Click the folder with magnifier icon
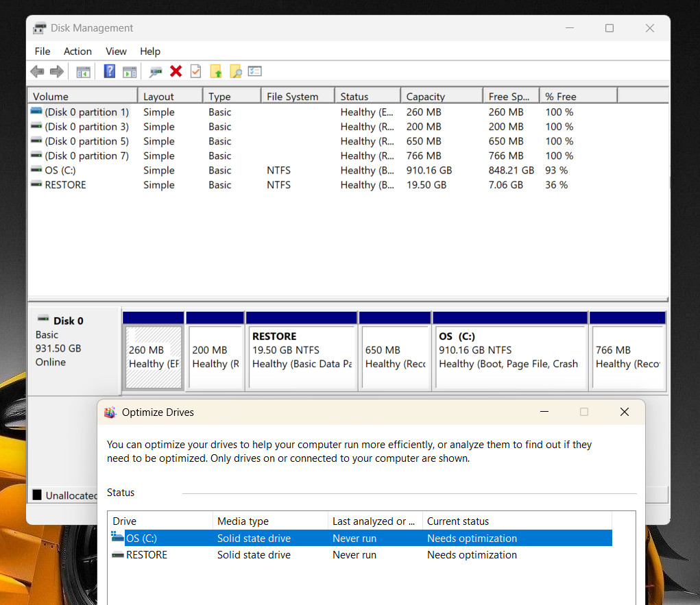Image resolution: width=700 pixels, height=605 pixels. [236, 71]
